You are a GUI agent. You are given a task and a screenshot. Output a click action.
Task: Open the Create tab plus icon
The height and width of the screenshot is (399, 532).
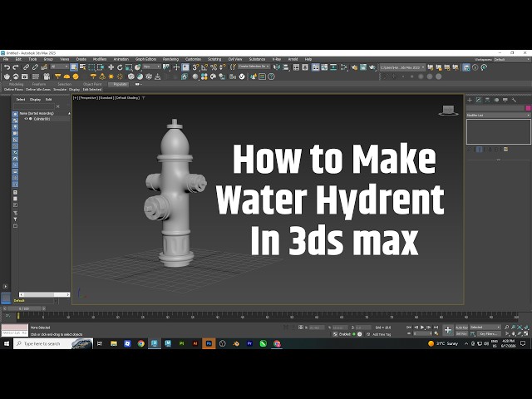(x=470, y=100)
